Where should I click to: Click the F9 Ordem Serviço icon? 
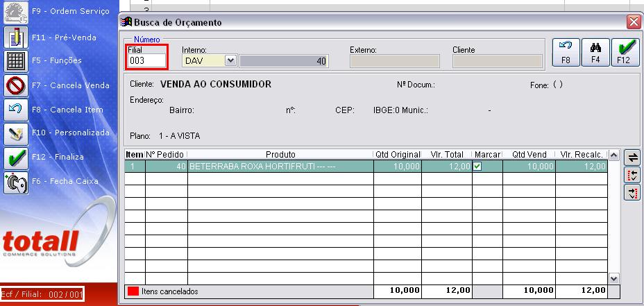point(15,11)
